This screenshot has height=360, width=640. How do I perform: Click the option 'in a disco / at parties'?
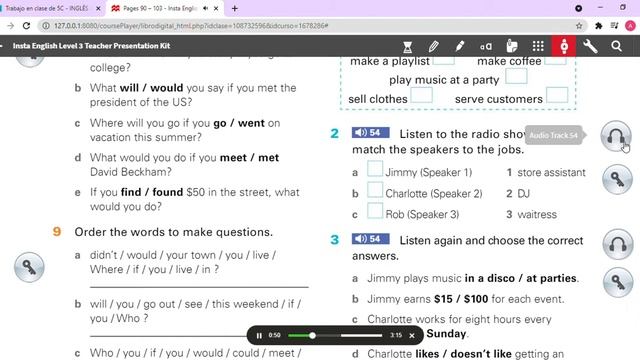520,278
